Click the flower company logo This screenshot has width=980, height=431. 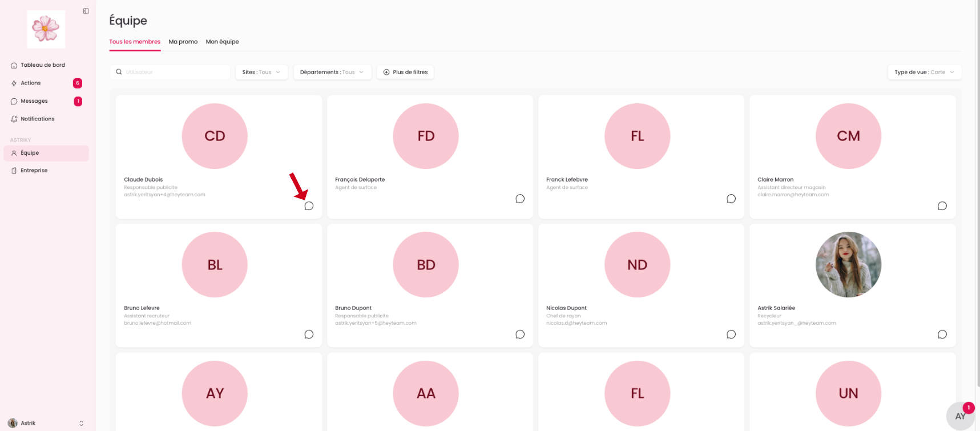tap(46, 29)
